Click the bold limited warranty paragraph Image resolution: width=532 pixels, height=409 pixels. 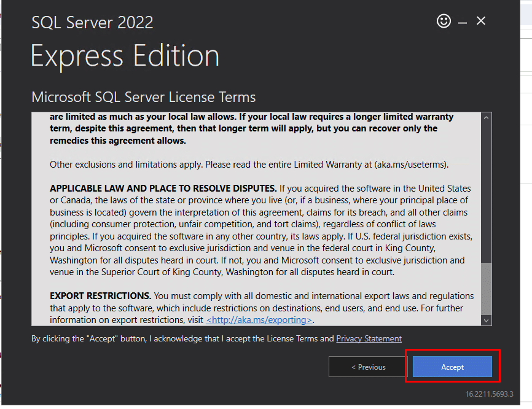pos(252,128)
